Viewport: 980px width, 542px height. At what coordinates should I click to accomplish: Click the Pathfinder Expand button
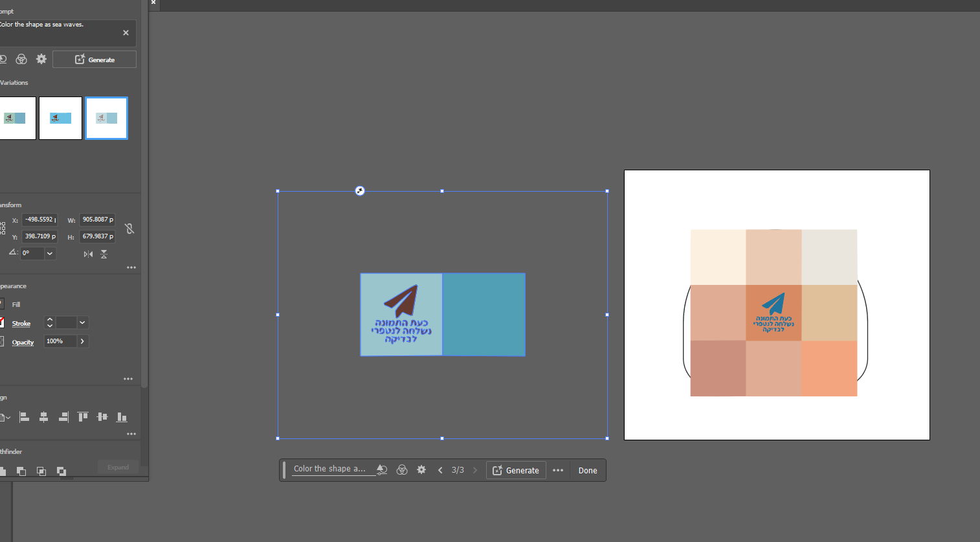pyautogui.click(x=118, y=468)
